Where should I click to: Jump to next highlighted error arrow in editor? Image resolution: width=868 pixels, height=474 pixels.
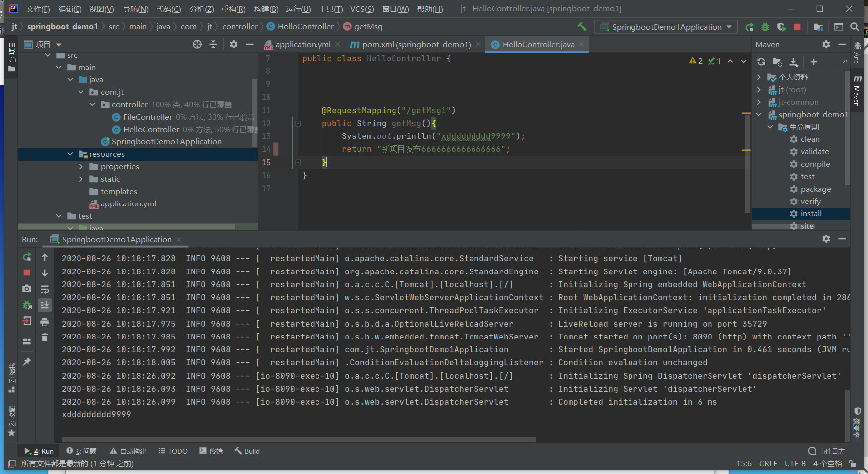pos(744,61)
